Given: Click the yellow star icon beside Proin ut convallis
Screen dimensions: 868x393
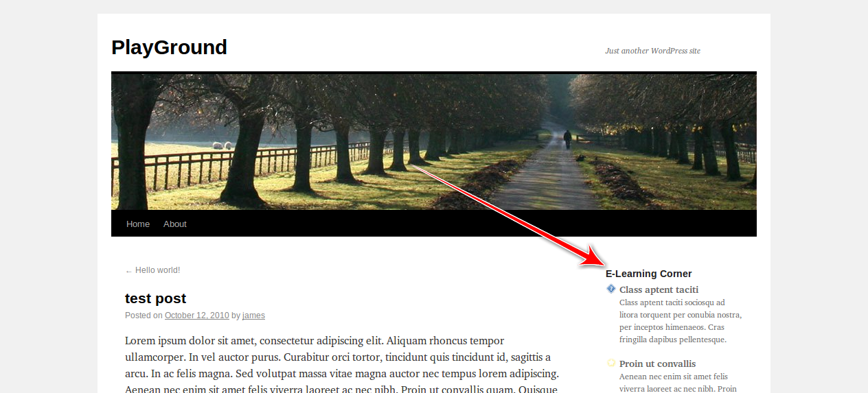Looking at the screenshot, I should coord(611,363).
